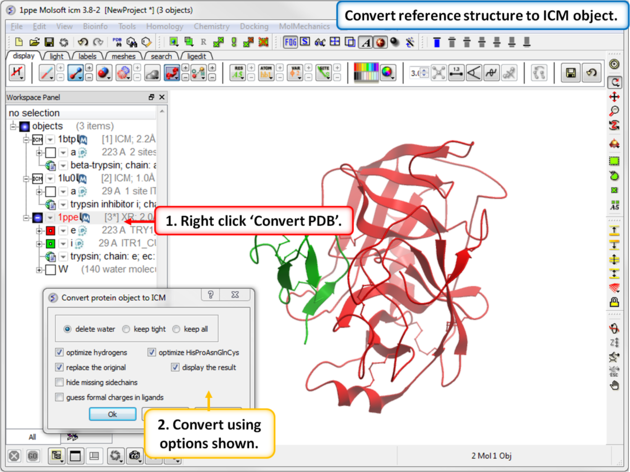Expand the W water molecules node
Image resolution: width=630 pixels, height=472 pixels.
(x=40, y=269)
